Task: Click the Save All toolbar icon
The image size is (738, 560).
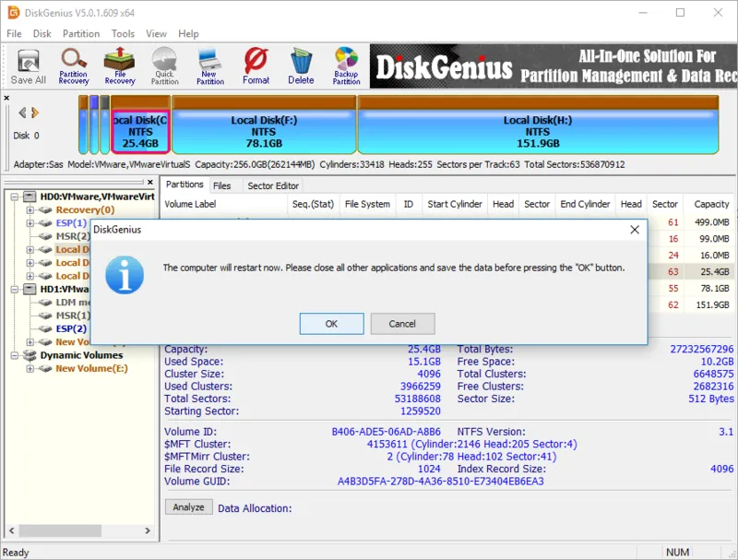Action: (29, 66)
